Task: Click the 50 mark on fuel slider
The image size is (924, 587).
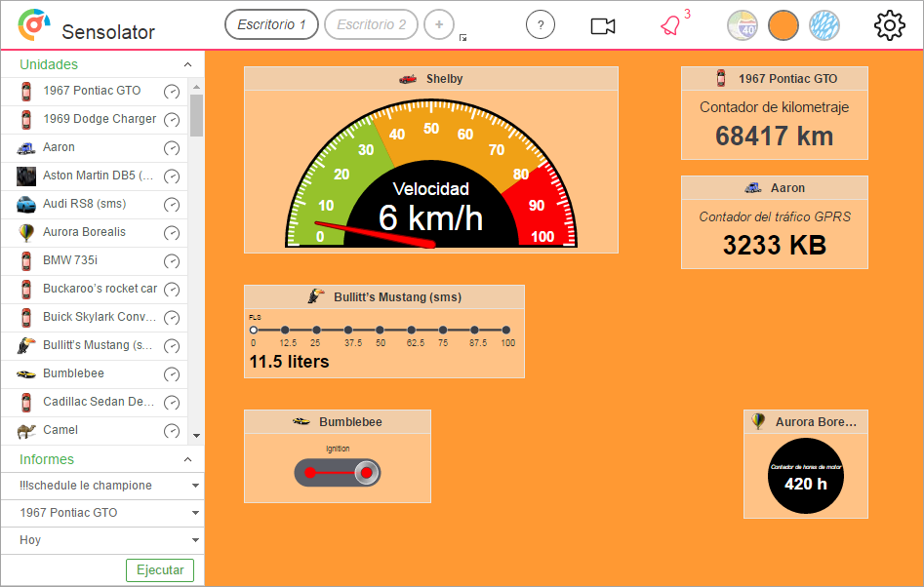Action: point(380,331)
